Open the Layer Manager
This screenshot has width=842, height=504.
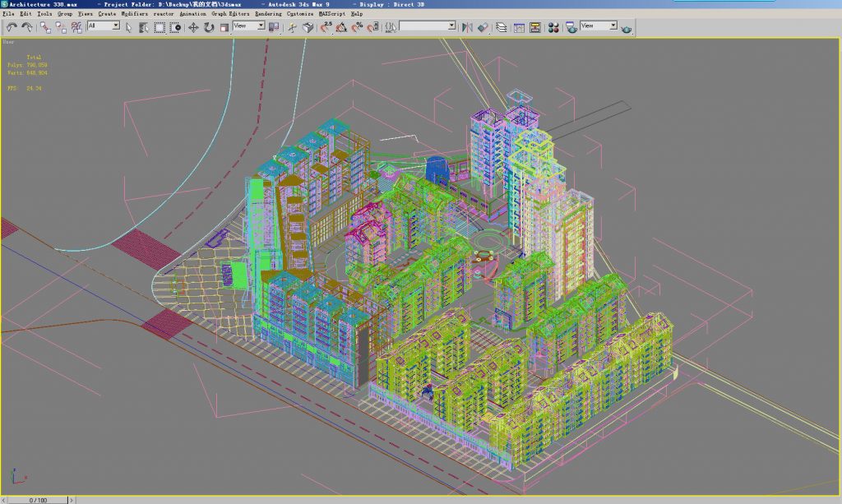coord(502,26)
